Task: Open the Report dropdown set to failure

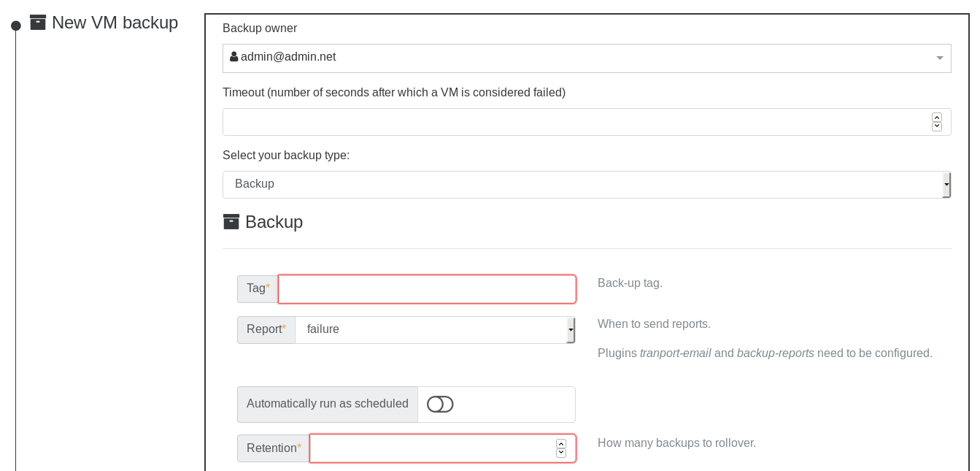Action: pyautogui.click(x=435, y=330)
